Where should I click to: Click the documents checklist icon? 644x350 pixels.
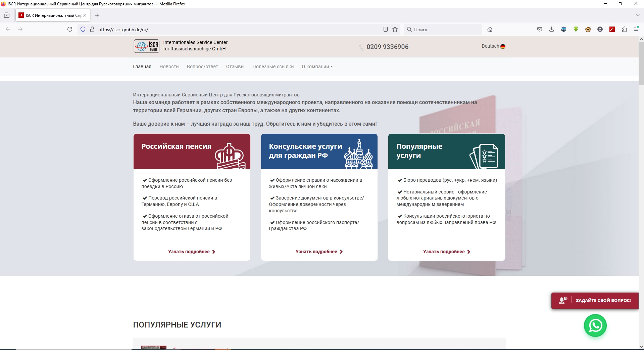click(x=484, y=156)
